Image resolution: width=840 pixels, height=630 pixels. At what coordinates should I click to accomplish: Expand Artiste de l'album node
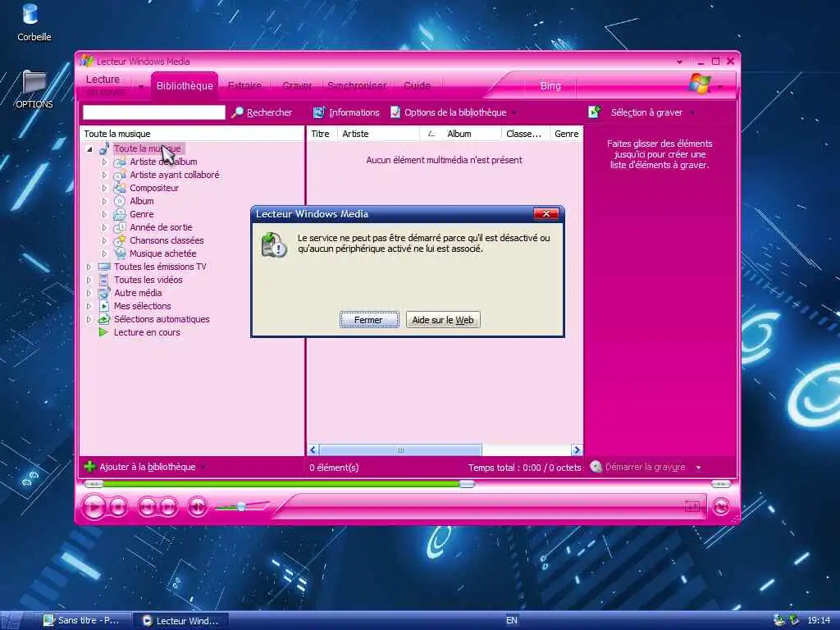[x=104, y=162]
